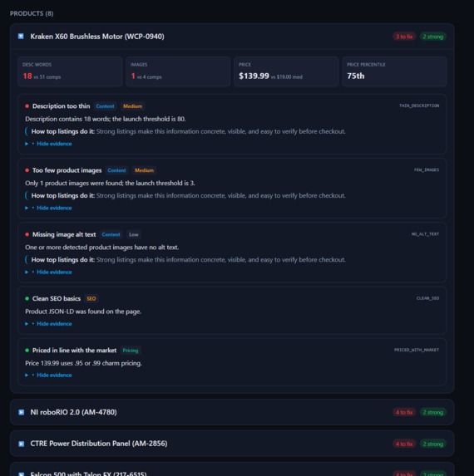
Task: Click the 'Missing image alt text' issue title
Action: [x=64, y=234]
